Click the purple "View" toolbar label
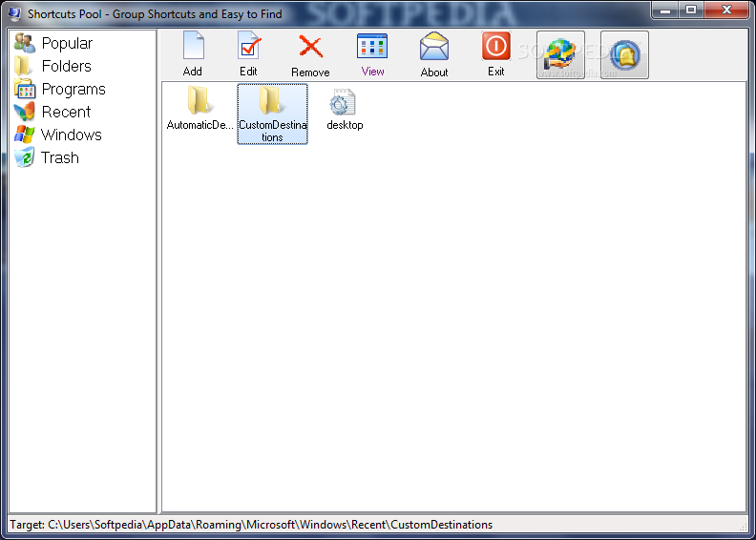The image size is (756, 540). (x=372, y=72)
